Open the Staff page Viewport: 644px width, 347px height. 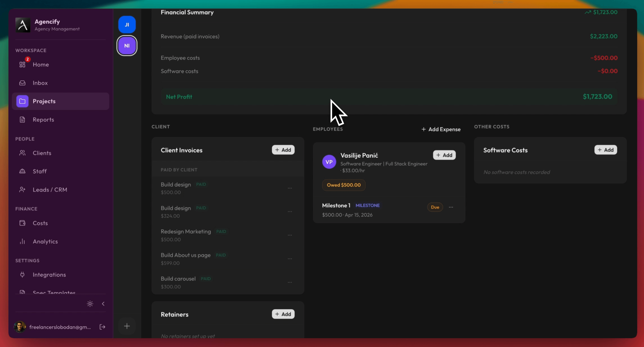(x=40, y=171)
